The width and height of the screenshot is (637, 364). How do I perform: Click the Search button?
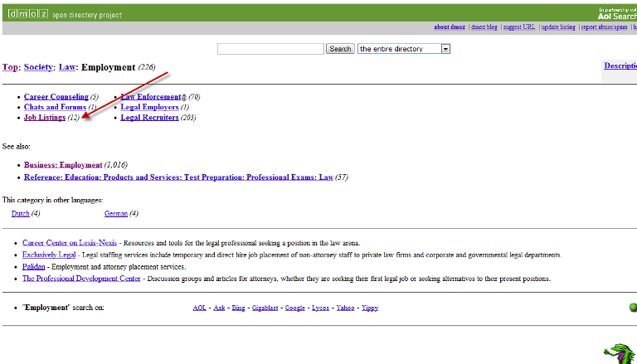click(x=340, y=49)
